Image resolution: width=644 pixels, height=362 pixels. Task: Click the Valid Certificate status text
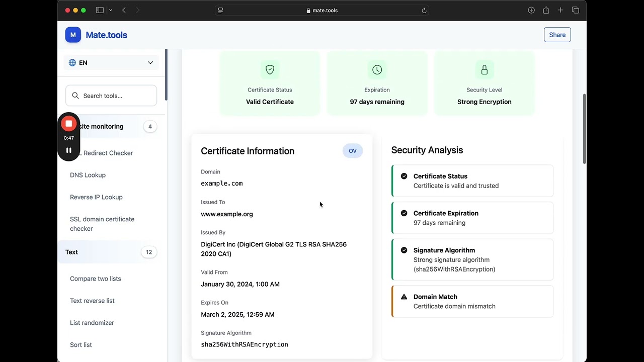tap(270, 102)
